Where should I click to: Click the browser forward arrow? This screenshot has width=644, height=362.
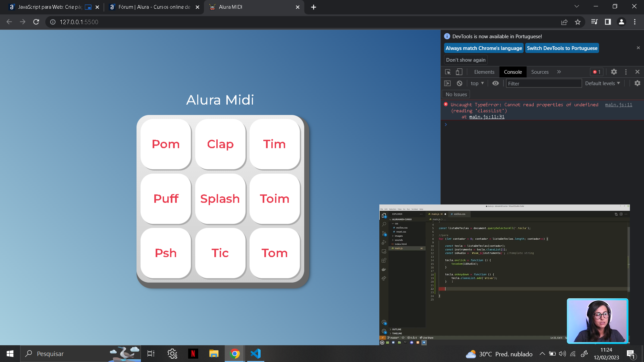[x=22, y=22]
